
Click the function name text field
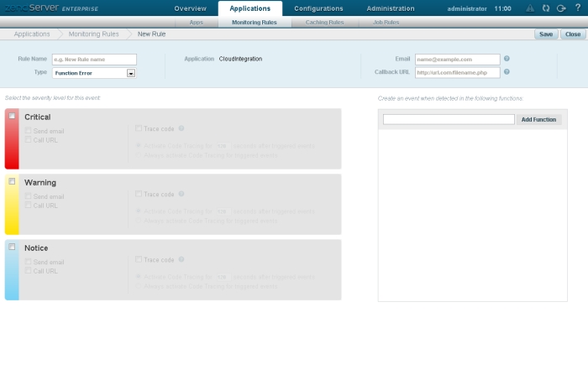[x=449, y=120]
